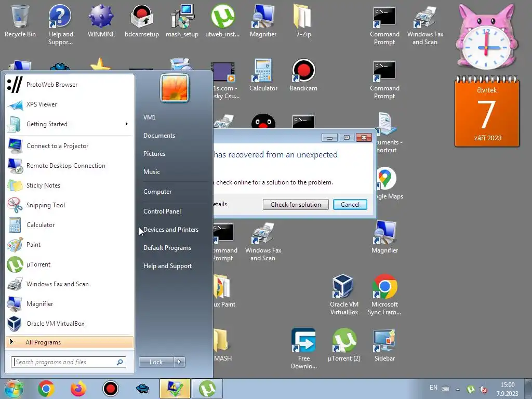Open Help and Support in Start menu
532x399 pixels.
[168, 266]
